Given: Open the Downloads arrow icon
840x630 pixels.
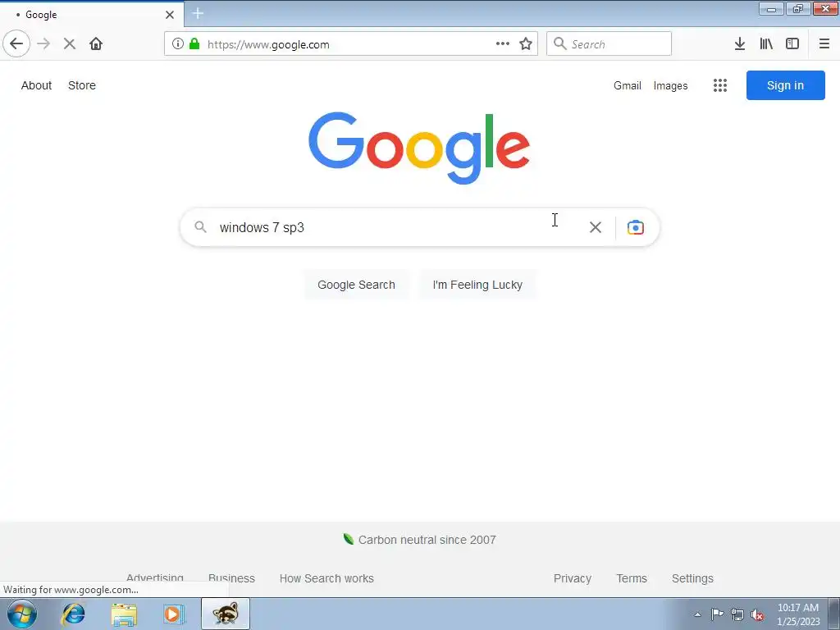Looking at the screenshot, I should (x=739, y=44).
